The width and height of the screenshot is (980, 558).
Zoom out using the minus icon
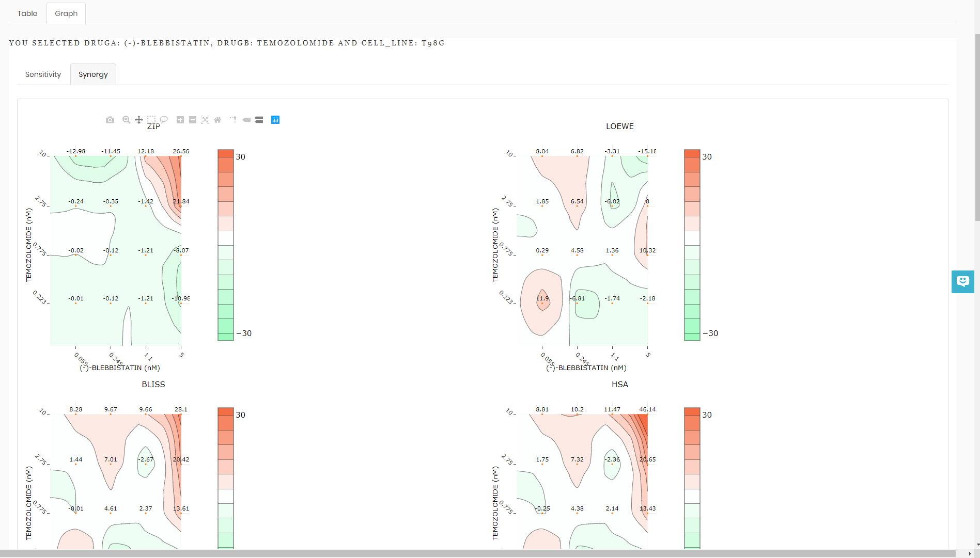(x=193, y=120)
